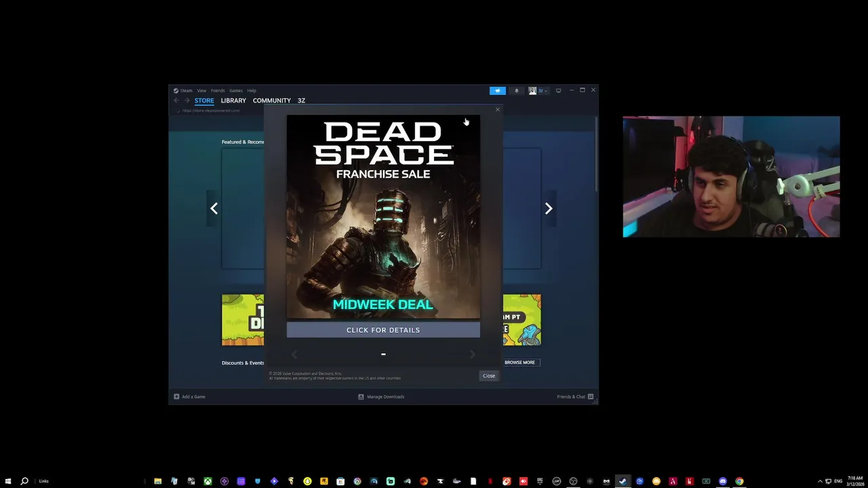This screenshot has width=868, height=488.
Task: Click the Links toolbar label on taskbar
Action: click(x=43, y=481)
